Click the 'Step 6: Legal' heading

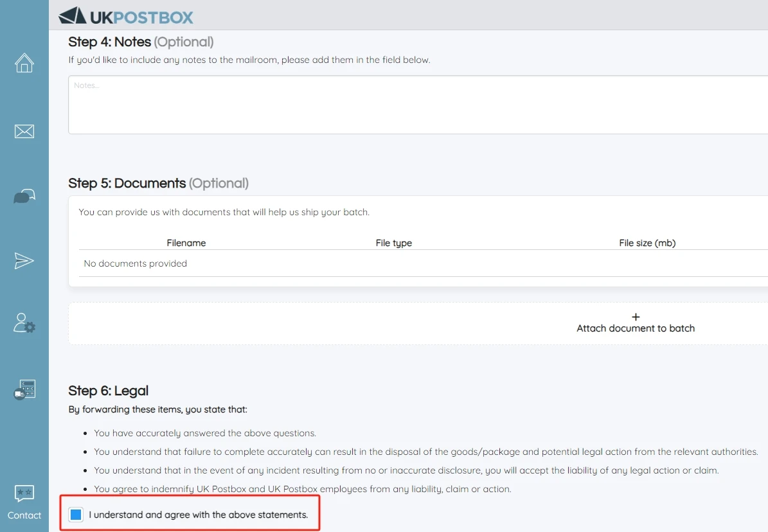(109, 391)
